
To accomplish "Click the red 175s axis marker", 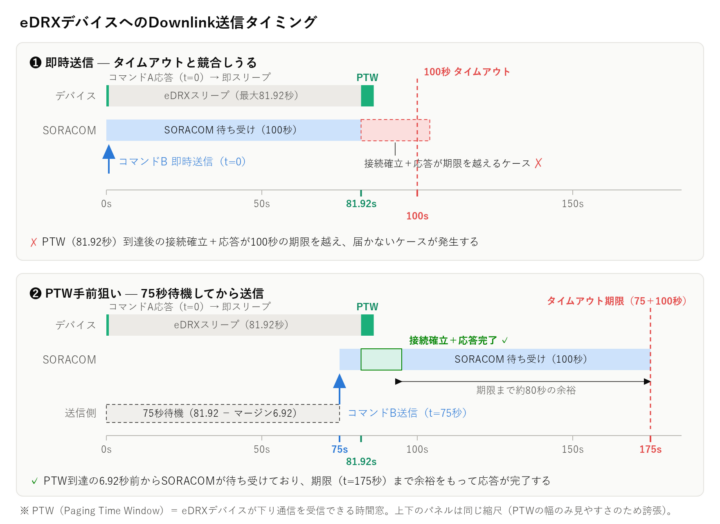I will click(x=650, y=449).
